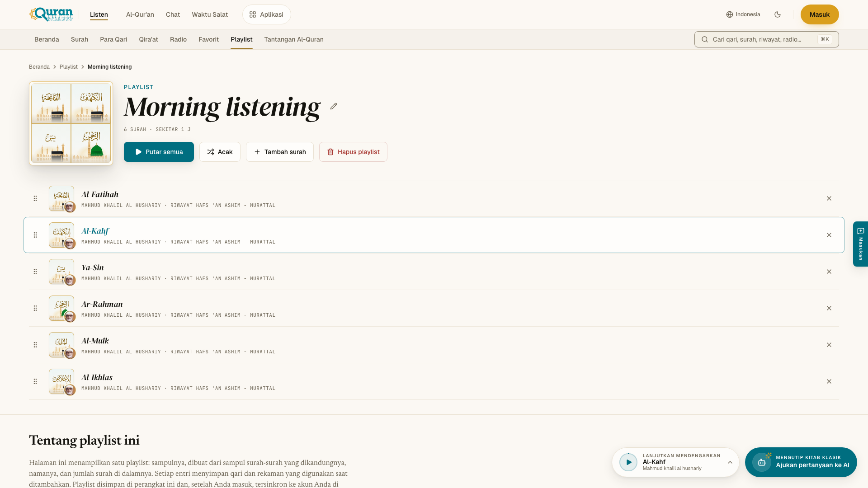This screenshot has height=488, width=868.
Task: Open the Favorit tab
Action: 208,39
